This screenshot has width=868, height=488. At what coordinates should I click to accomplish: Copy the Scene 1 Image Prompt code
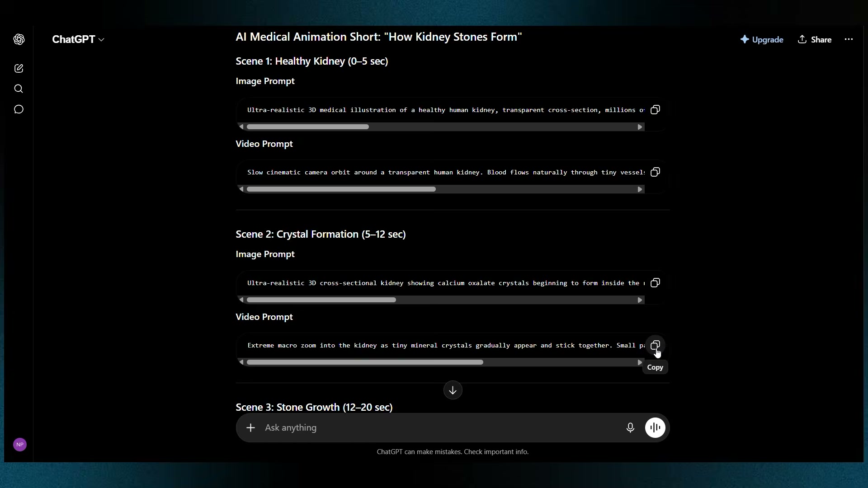pyautogui.click(x=655, y=110)
